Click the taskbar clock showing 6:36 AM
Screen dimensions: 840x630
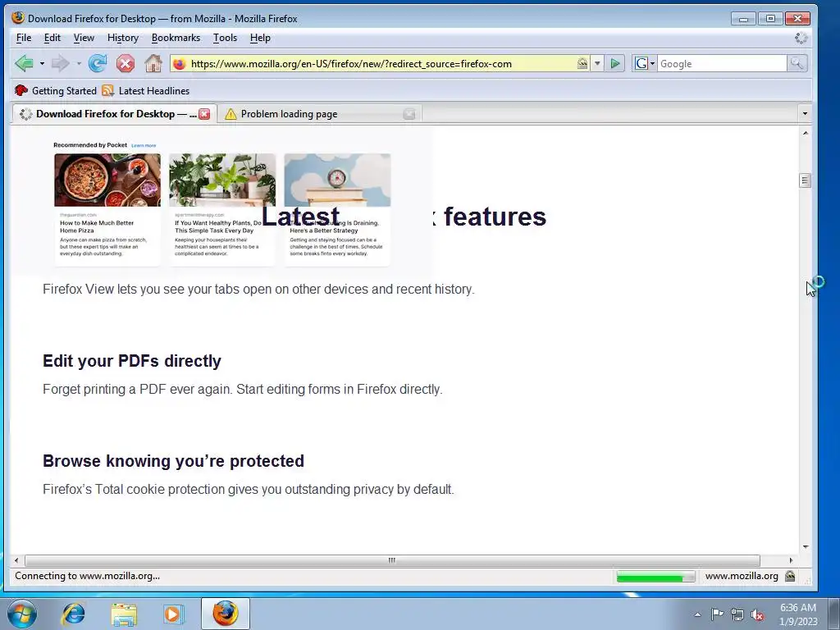click(798, 614)
